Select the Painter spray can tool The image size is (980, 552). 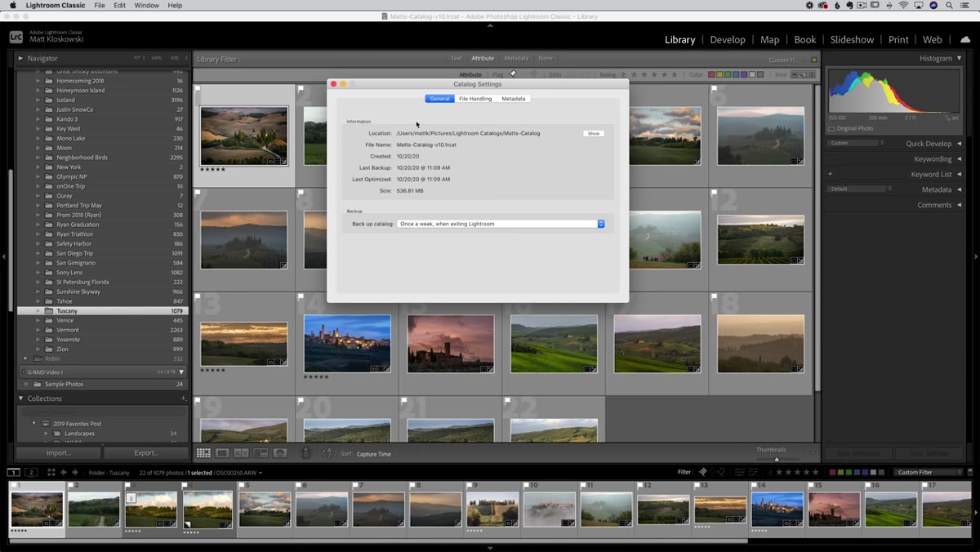(306, 453)
